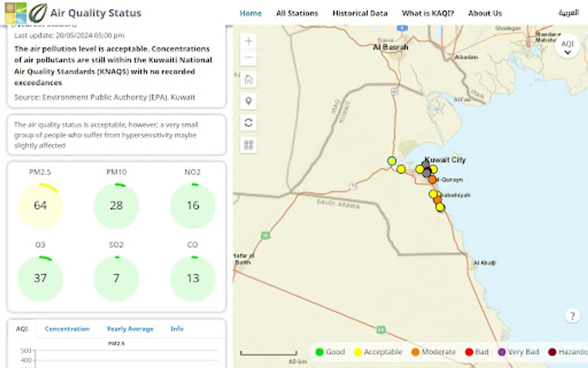Go to the Home page
This screenshot has width=588, height=368.
click(x=251, y=13)
